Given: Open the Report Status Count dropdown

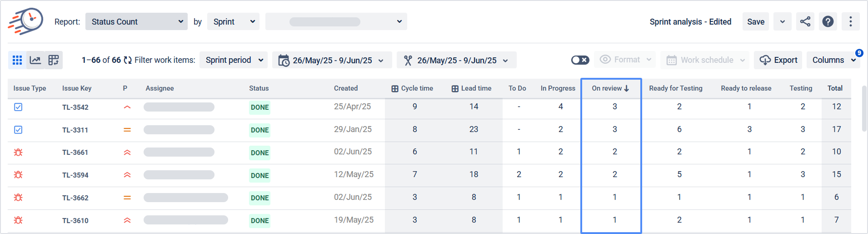Looking at the screenshot, I should point(136,21).
